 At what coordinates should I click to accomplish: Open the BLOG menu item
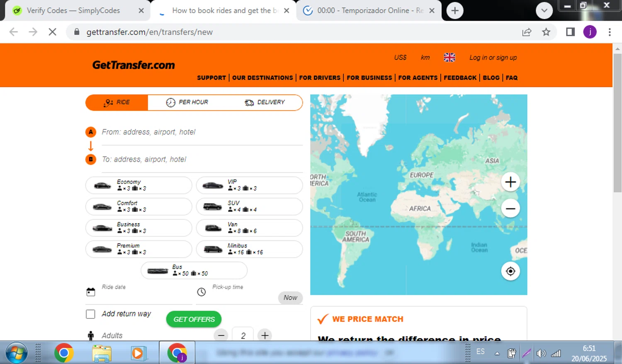491,78
